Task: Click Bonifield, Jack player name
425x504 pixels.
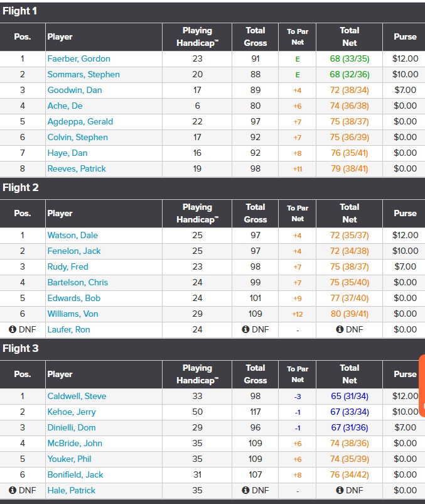Action: click(75, 474)
